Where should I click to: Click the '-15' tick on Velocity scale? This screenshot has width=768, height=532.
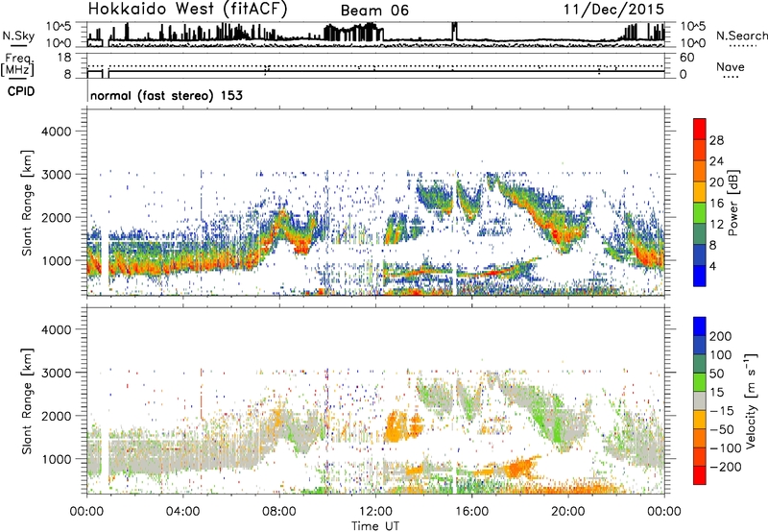[722, 410]
